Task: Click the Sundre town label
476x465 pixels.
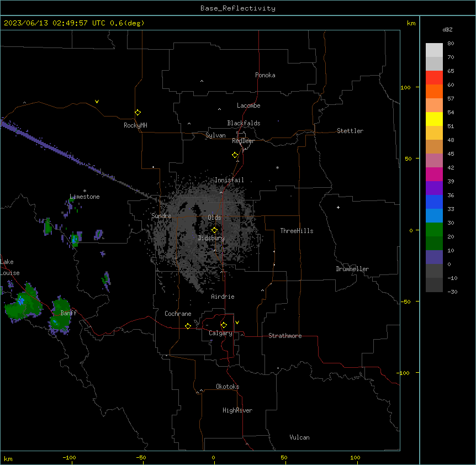Action: click(x=161, y=216)
